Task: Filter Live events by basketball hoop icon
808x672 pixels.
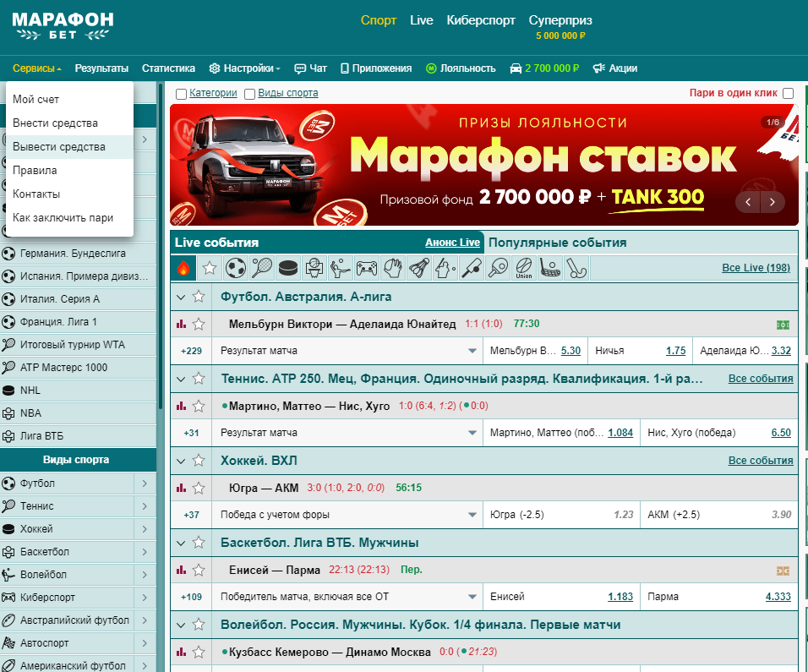Action: click(314, 268)
